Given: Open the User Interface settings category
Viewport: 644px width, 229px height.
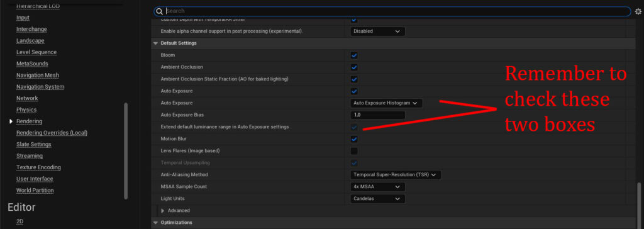Looking at the screenshot, I should pyautogui.click(x=35, y=179).
